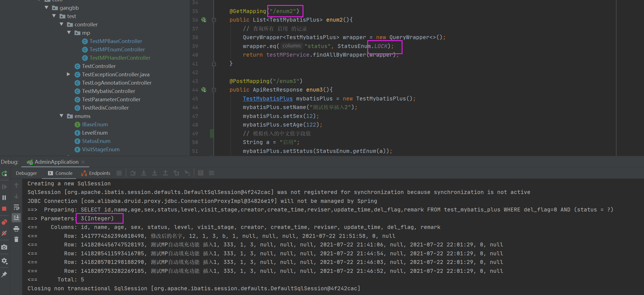View breakpoints with red circles icon
This screenshot has width=644, height=295.
4,222
